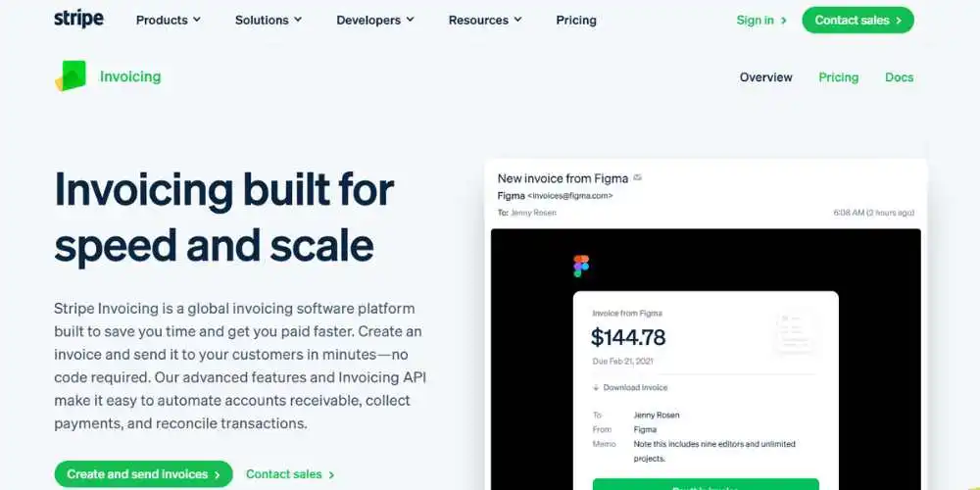The height and width of the screenshot is (490, 980).
Task: Click the Invoicing built for speed heading
Action: 223,217
